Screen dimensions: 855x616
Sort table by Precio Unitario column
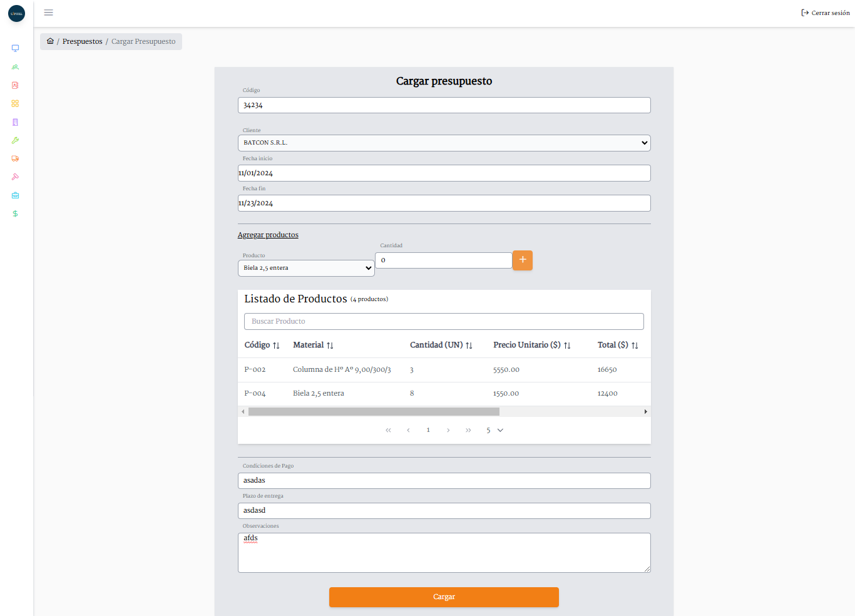531,345
